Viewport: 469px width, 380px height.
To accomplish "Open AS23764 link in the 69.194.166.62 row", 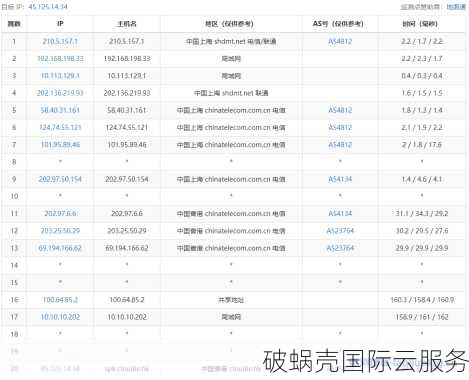I will (340, 248).
